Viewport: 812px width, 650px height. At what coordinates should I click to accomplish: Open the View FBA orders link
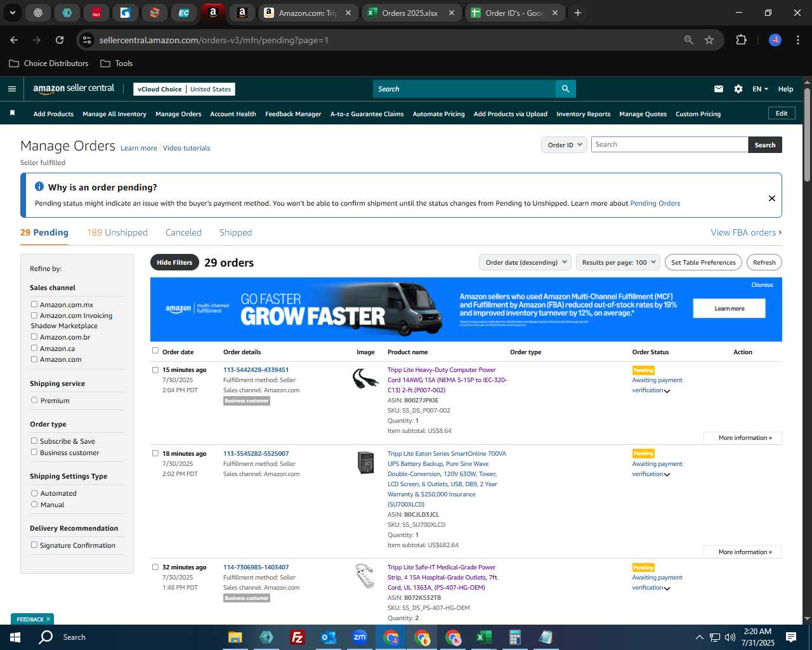click(x=746, y=232)
